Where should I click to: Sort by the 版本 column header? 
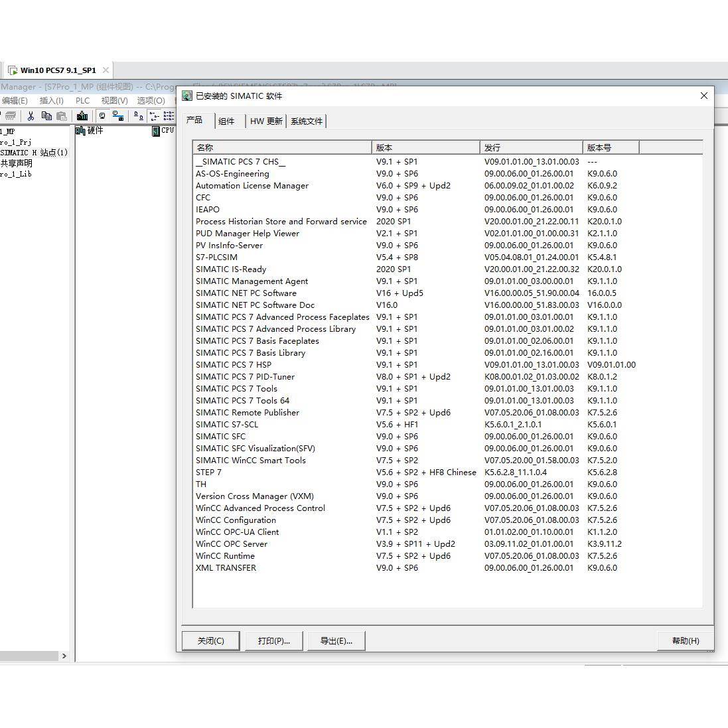[x=426, y=147]
